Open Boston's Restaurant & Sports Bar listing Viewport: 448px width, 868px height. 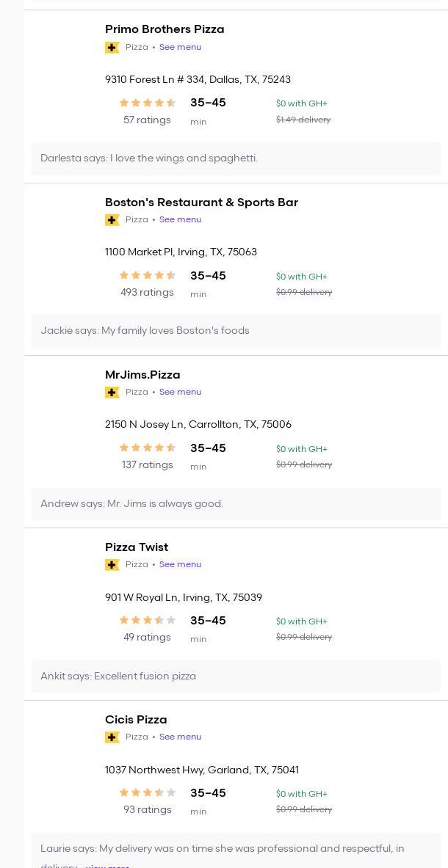201,203
